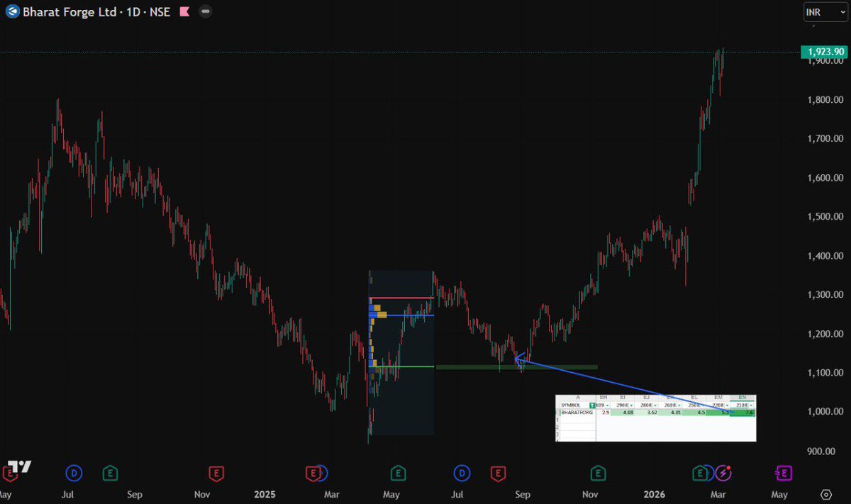Click the 1,300.00 price axis label
Viewport: 851px width, 504px height.
(825, 295)
